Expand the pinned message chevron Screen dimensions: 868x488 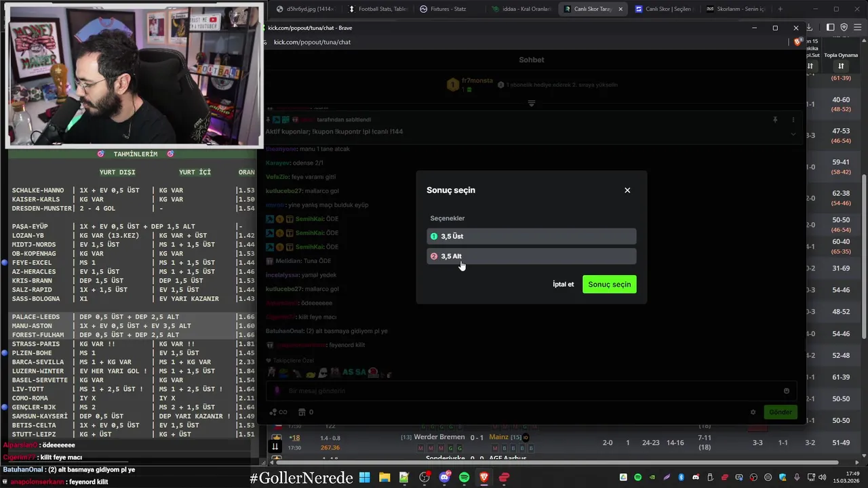click(793, 134)
